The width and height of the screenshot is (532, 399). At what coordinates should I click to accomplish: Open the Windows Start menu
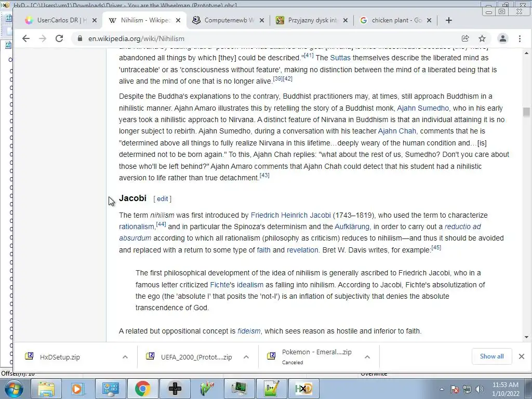(x=14, y=389)
